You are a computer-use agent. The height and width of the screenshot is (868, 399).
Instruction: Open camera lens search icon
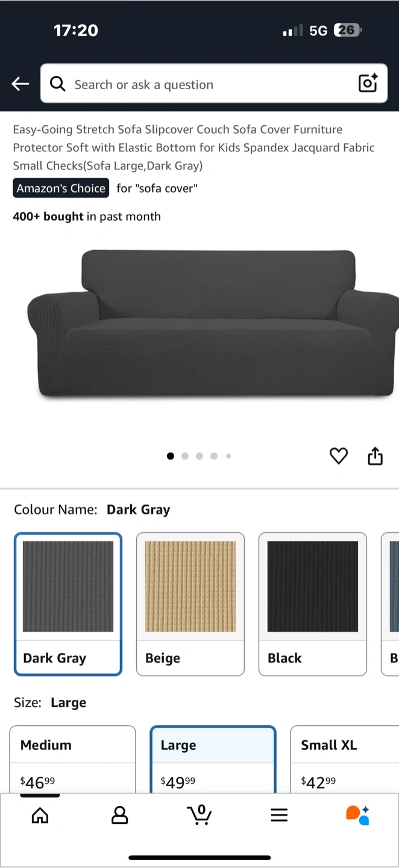pos(368,83)
